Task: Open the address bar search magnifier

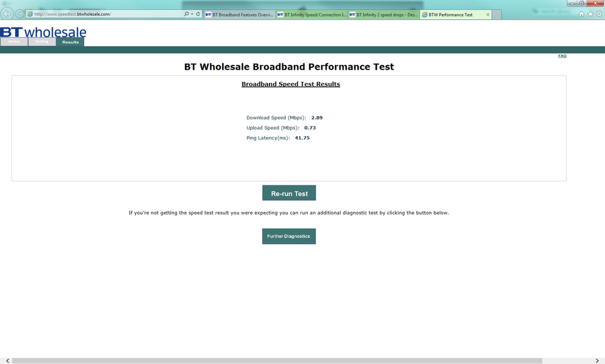Action: coord(187,14)
